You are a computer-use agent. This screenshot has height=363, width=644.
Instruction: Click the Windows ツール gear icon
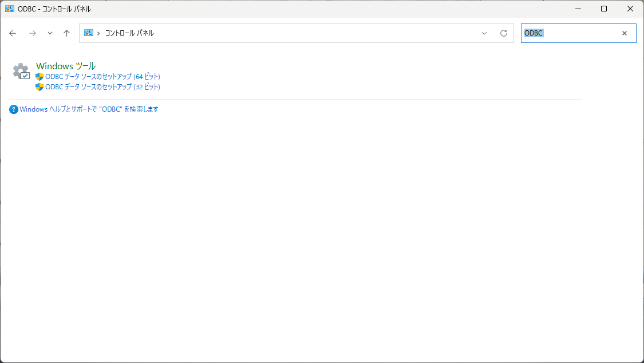(x=21, y=72)
